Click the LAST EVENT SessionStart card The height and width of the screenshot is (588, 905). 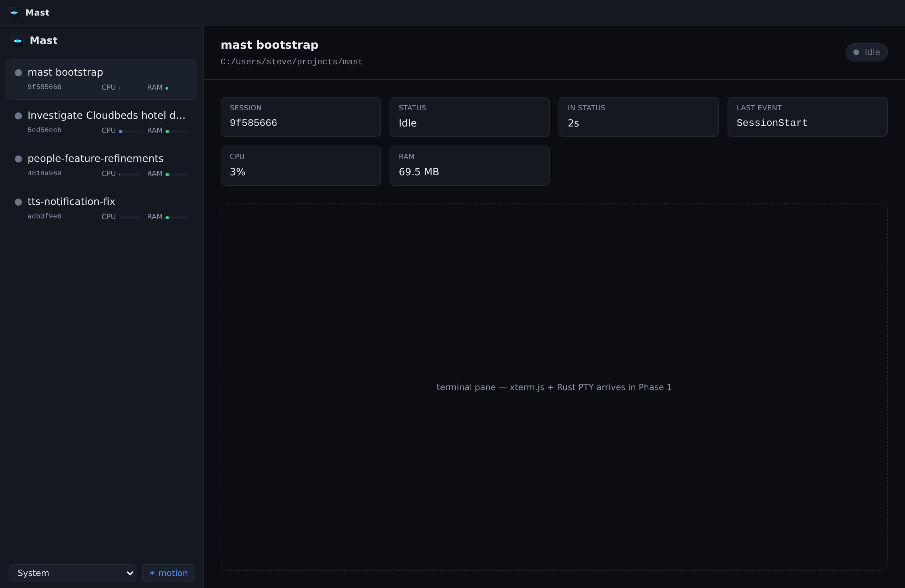coord(808,117)
